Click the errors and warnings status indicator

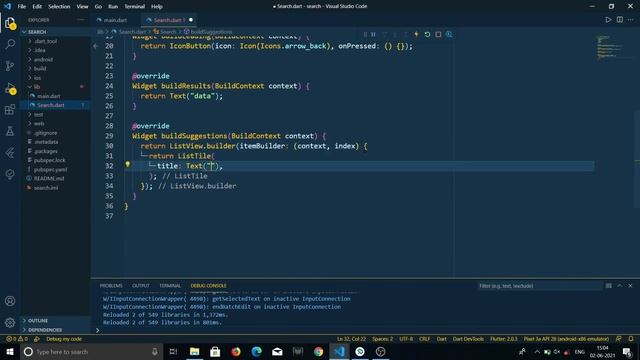[x=16, y=339]
